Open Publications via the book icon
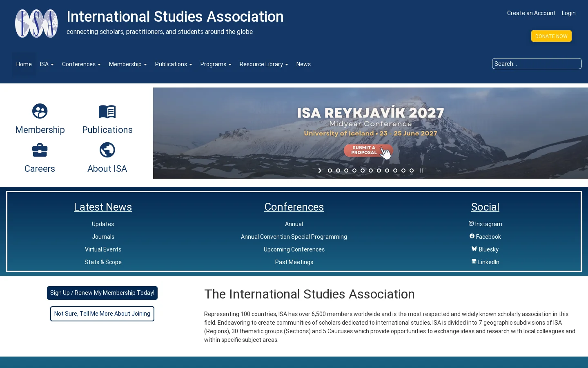This screenshot has width=588, height=368. 107,111
